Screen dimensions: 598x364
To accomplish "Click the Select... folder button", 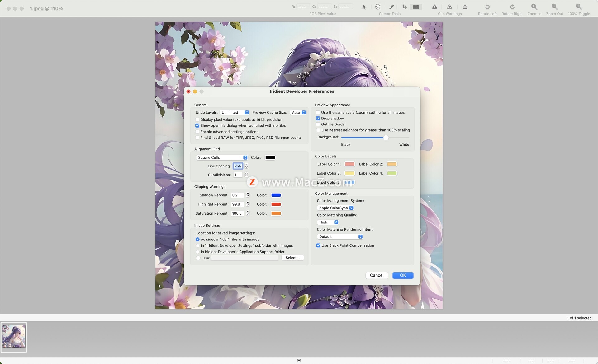I will point(292,258).
